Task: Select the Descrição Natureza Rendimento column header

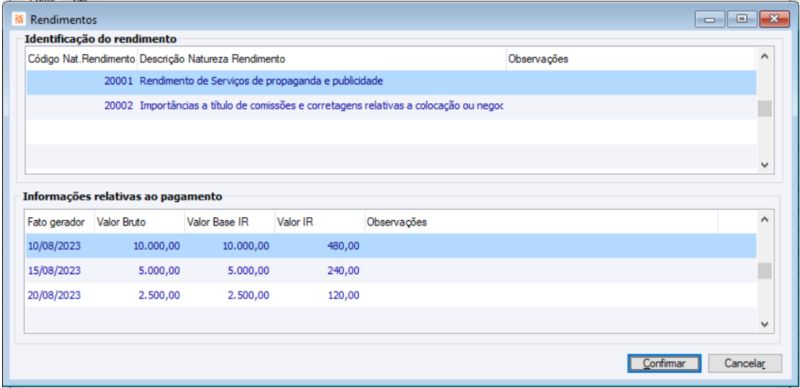Action: [x=322, y=59]
